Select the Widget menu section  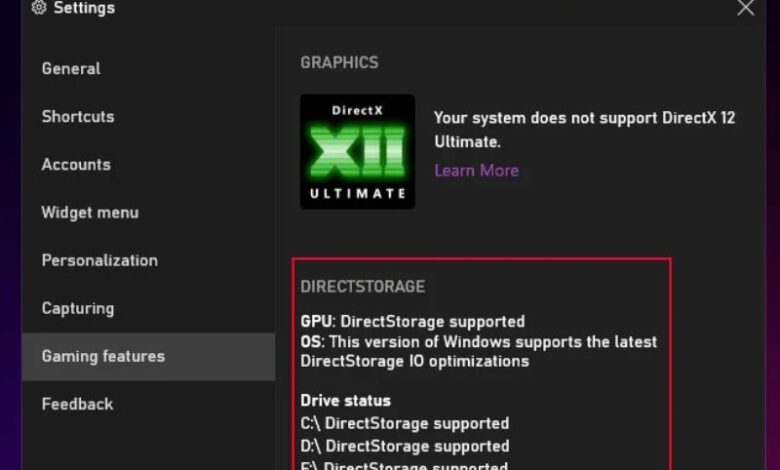click(x=90, y=212)
